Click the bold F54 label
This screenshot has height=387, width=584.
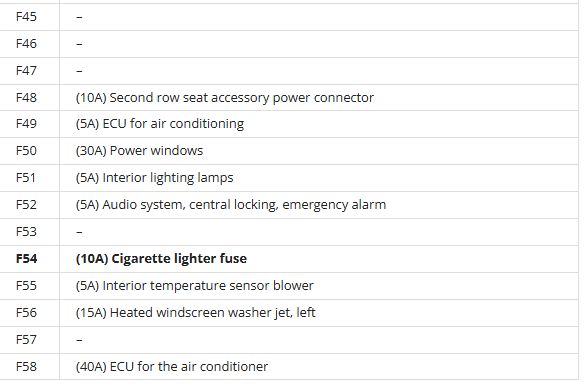tap(26, 259)
